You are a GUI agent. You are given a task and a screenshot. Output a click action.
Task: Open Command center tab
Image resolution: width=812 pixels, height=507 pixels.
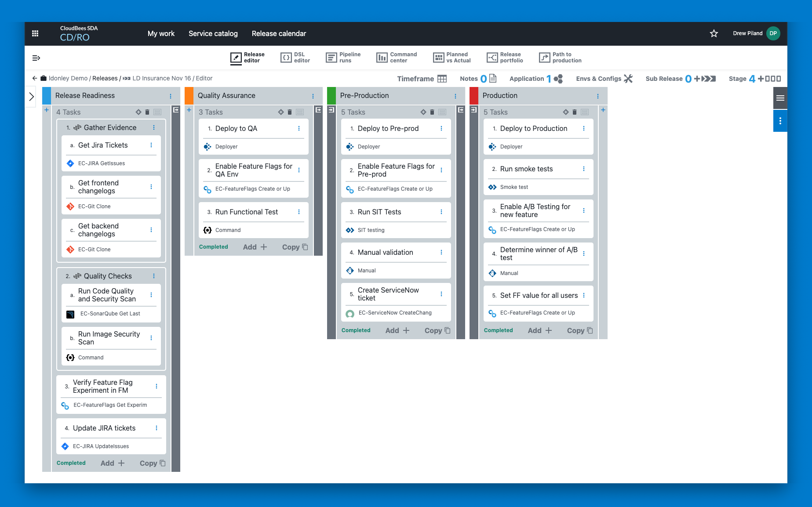pos(397,58)
